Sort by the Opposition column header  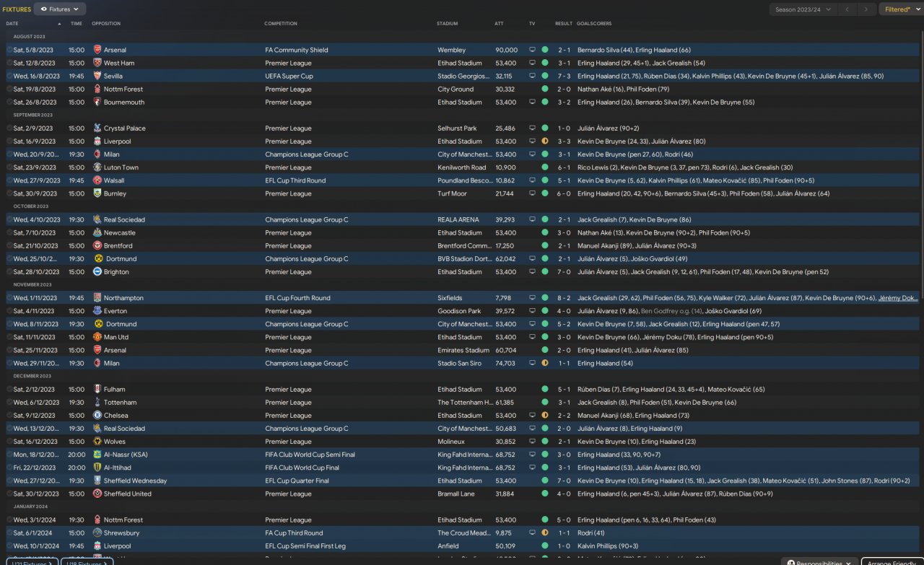pos(106,24)
